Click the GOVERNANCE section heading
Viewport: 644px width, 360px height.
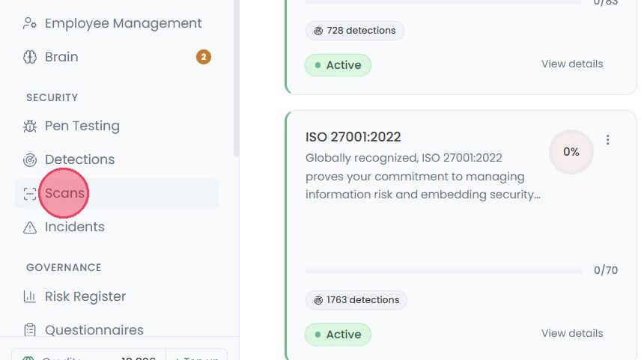coord(64,268)
